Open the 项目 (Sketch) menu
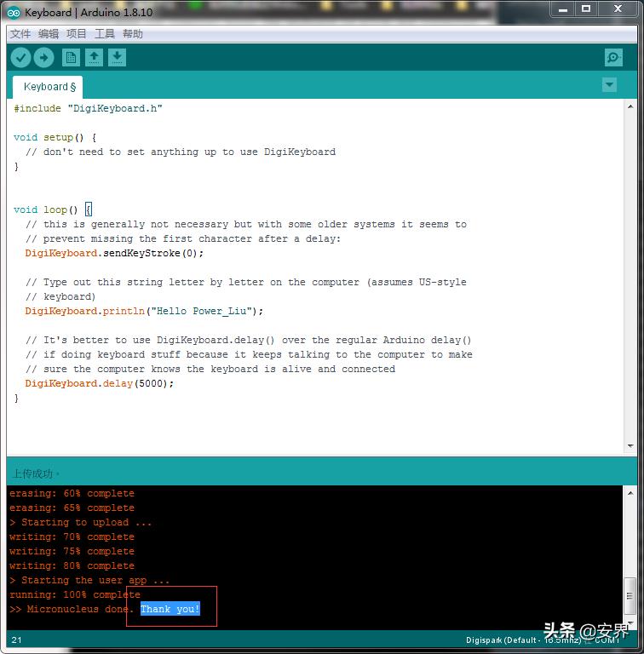The height and width of the screenshot is (654, 644). point(77,34)
